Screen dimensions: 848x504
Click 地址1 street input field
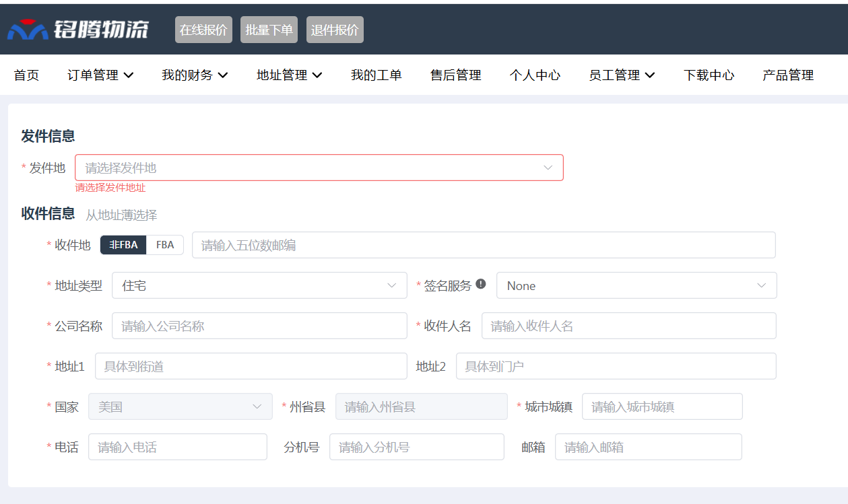(x=251, y=366)
